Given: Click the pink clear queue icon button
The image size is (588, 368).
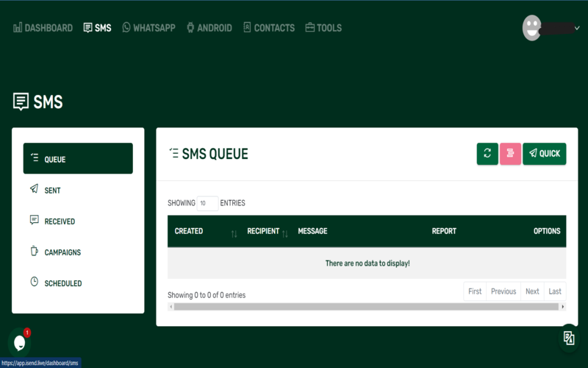Looking at the screenshot, I should coord(510,154).
